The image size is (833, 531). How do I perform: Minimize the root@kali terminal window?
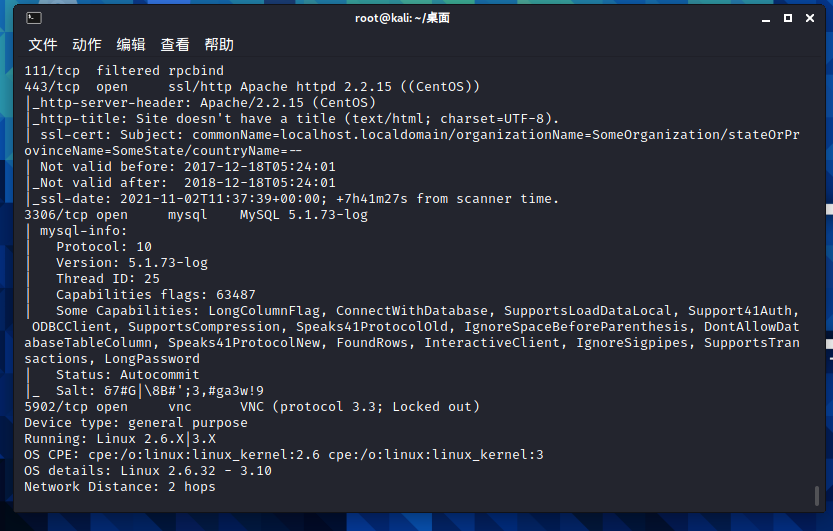(766, 19)
